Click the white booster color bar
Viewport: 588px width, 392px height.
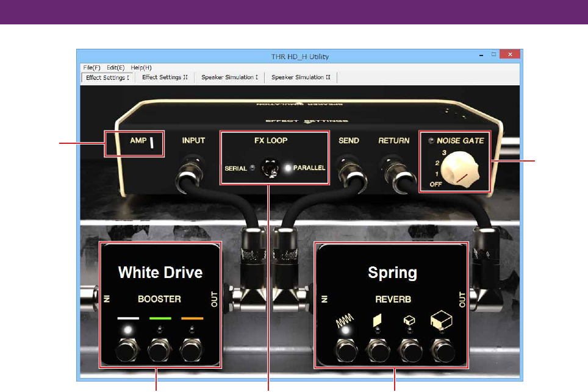click(128, 318)
